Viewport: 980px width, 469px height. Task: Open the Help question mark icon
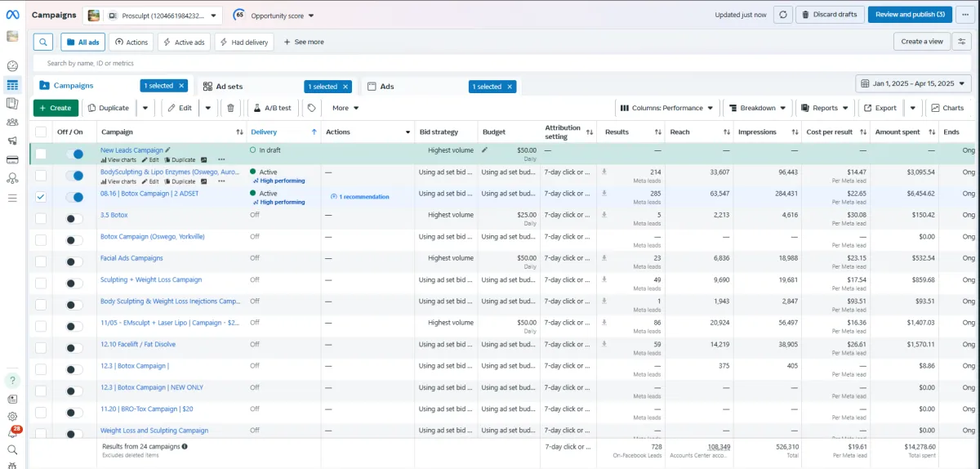[x=12, y=381]
